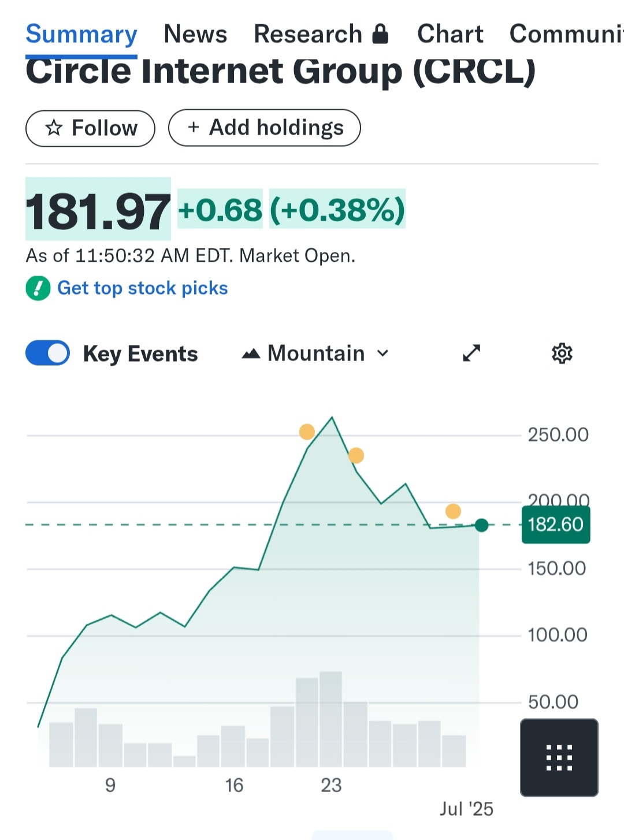Image resolution: width=624 pixels, height=840 pixels.
Task: Click the Add holdings button
Action: coord(265,128)
